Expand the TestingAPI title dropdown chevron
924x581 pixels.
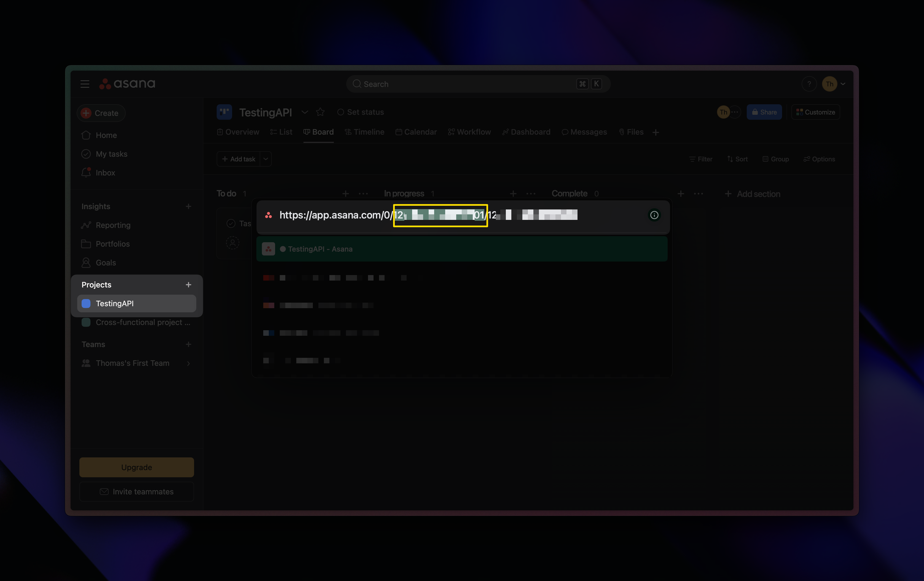(305, 112)
